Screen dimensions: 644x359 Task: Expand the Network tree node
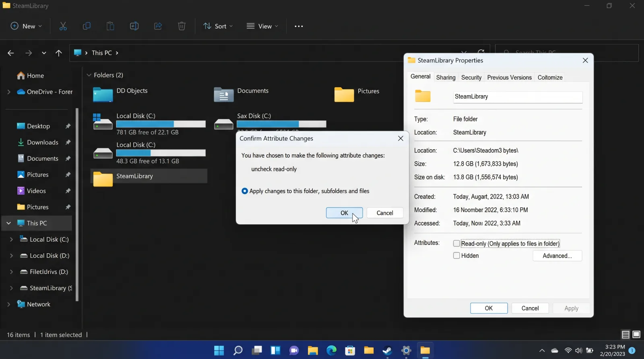click(x=8, y=304)
